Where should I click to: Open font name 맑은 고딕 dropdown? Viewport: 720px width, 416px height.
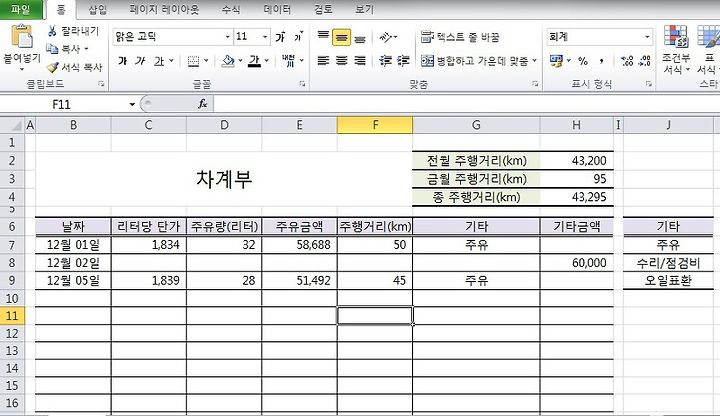[227, 37]
